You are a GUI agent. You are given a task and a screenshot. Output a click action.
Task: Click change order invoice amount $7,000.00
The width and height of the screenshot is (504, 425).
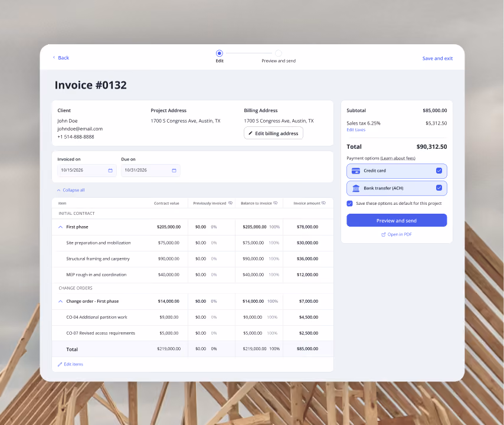[309, 302]
